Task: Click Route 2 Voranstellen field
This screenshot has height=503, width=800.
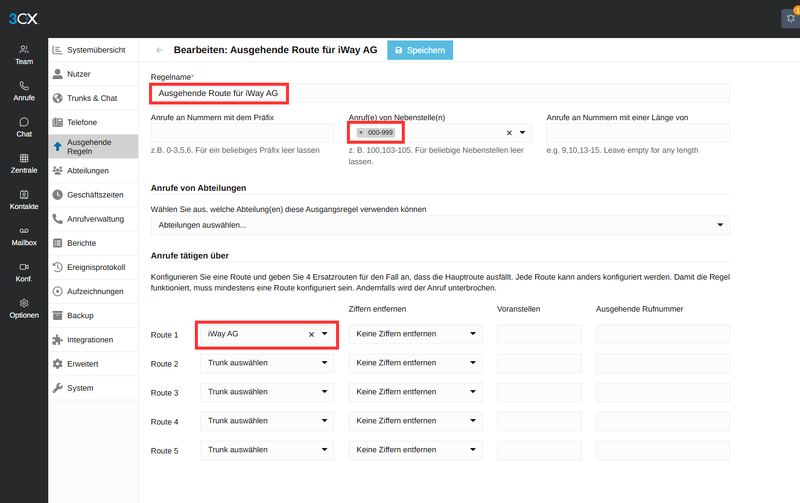Action: [539, 363]
